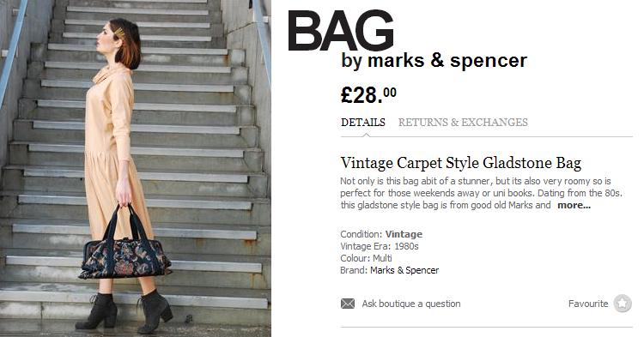The image size is (644, 337).
Task: Click the Vintage condition value
Action: point(404,234)
